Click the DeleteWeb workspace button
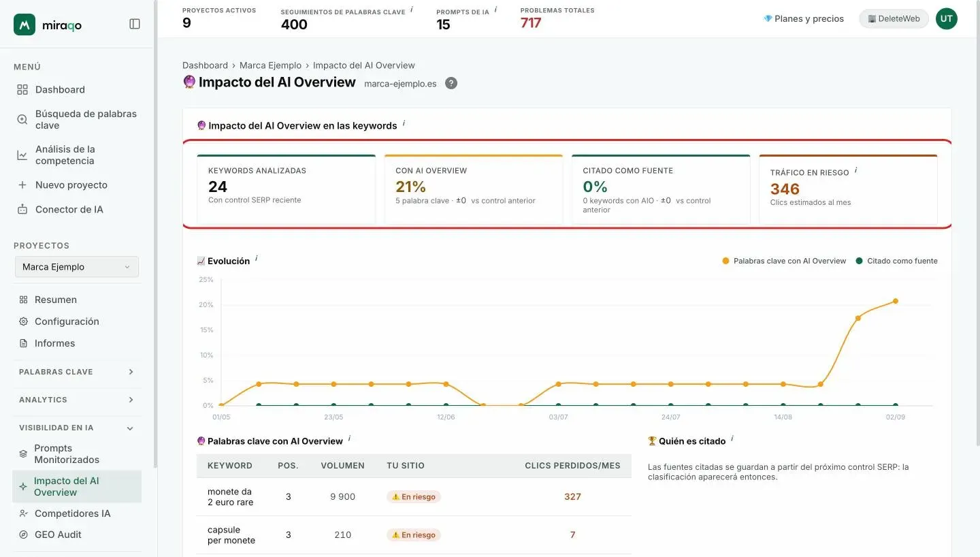The width and height of the screenshot is (980, 557). (894, 19)
